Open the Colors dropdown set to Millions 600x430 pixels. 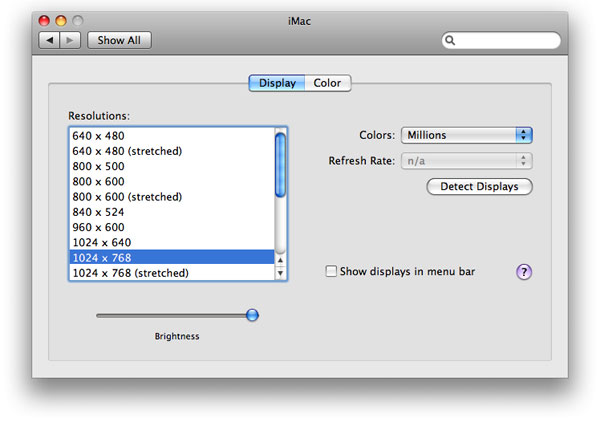click(x=466, y=135)
